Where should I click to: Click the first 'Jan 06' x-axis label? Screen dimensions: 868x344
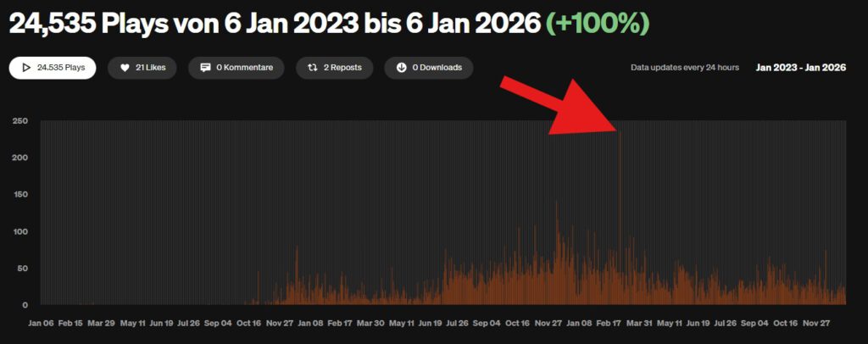tap(41, 323)
